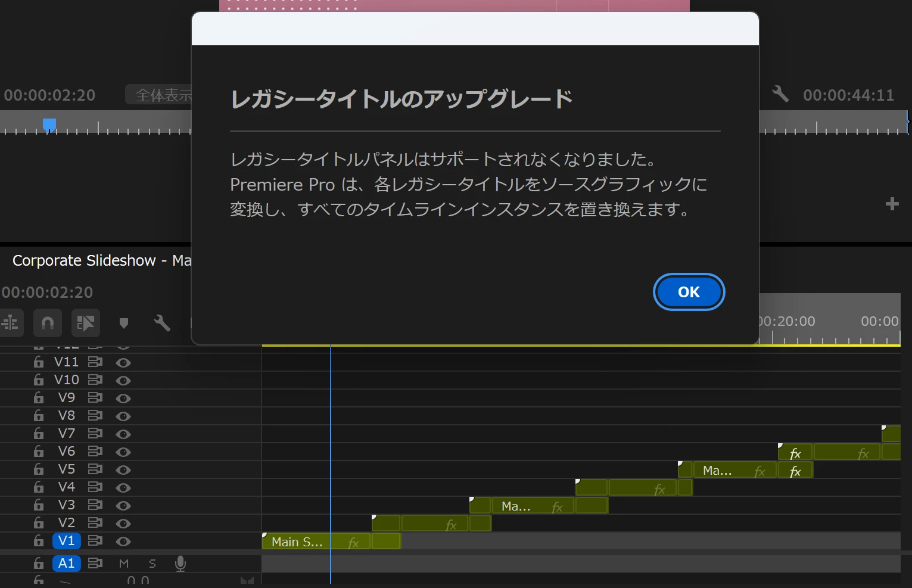Click program monitor timecode 00:00:02:20
Viewport: 912px width, 588px height.
pos(49,95)
